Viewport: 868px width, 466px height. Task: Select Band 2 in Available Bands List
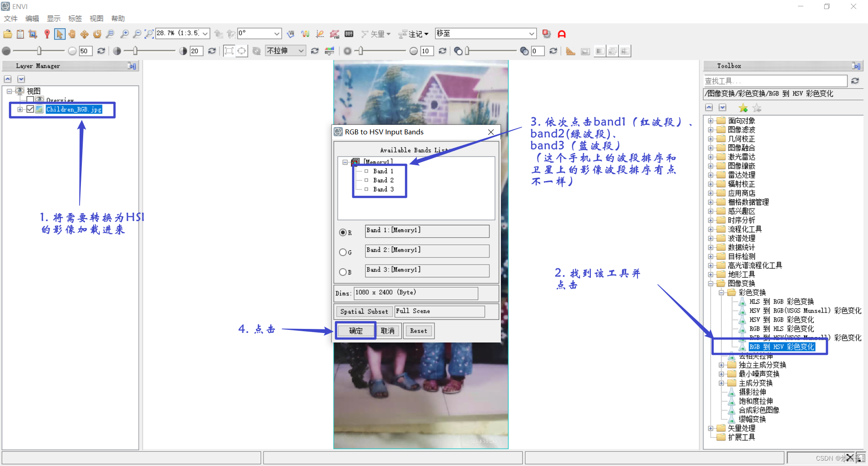point(383,181)
